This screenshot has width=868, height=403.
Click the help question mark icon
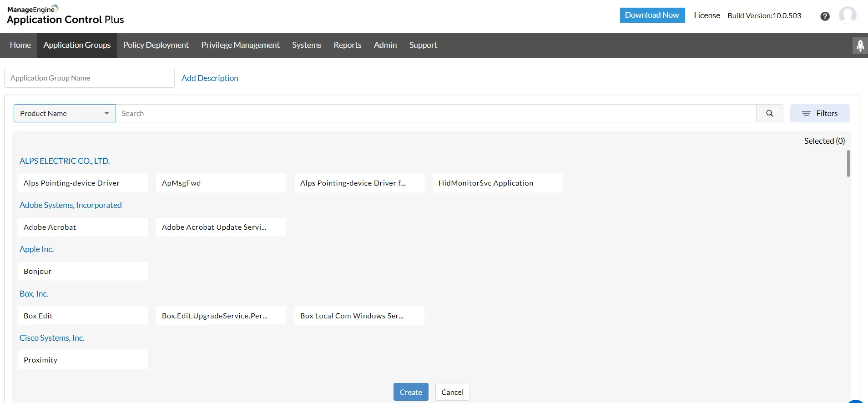click(825, 16)
